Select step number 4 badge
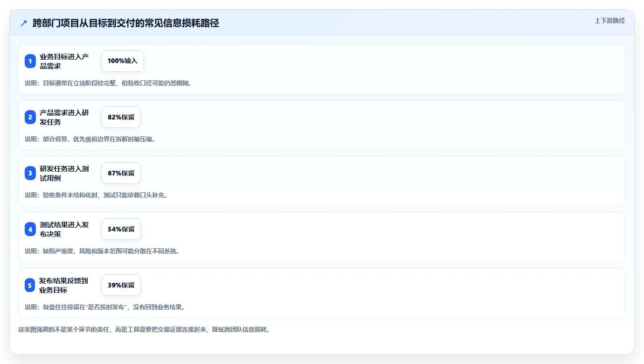The image size is (644, 364). point(30,229)
